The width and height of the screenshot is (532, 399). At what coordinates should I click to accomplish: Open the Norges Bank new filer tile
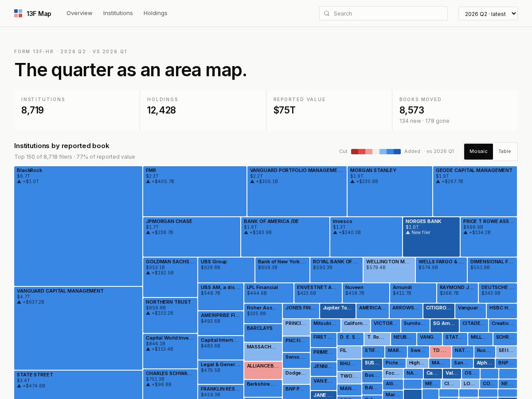coord(431,237)
